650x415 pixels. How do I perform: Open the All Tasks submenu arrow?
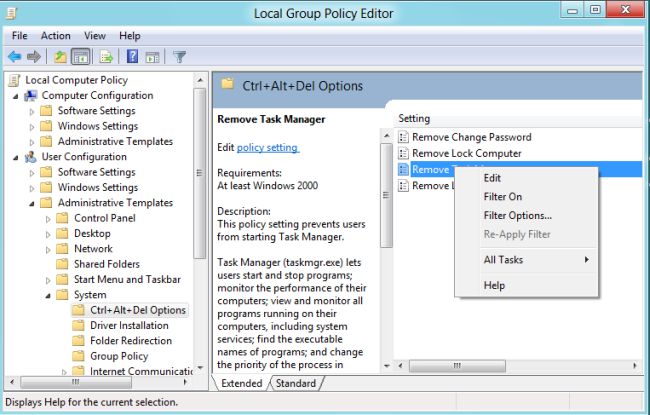(x=587, y=260)
